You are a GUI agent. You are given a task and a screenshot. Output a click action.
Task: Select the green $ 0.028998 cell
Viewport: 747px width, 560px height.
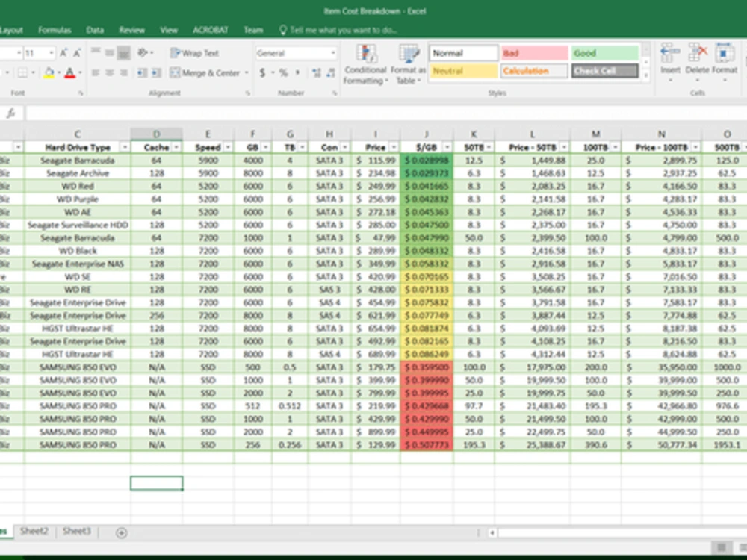pos(427,161)
